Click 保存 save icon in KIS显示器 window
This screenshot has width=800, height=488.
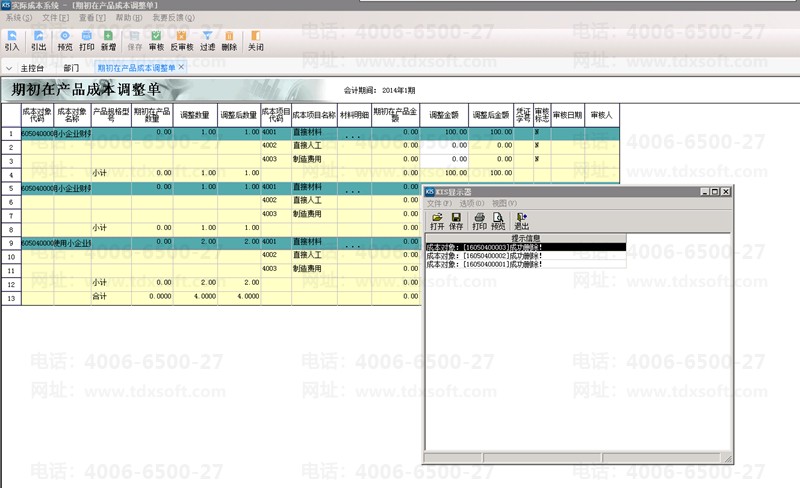click(456, 221)
